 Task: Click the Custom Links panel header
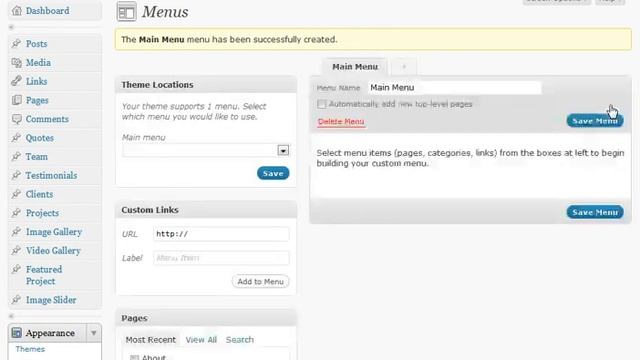pos(206,210)
